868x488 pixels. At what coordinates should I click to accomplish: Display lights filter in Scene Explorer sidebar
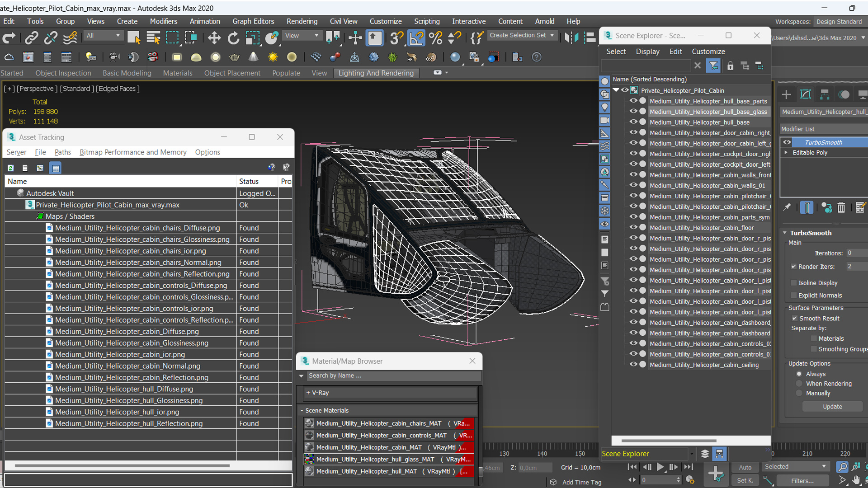pyautogui.click(x=604, y=107)
